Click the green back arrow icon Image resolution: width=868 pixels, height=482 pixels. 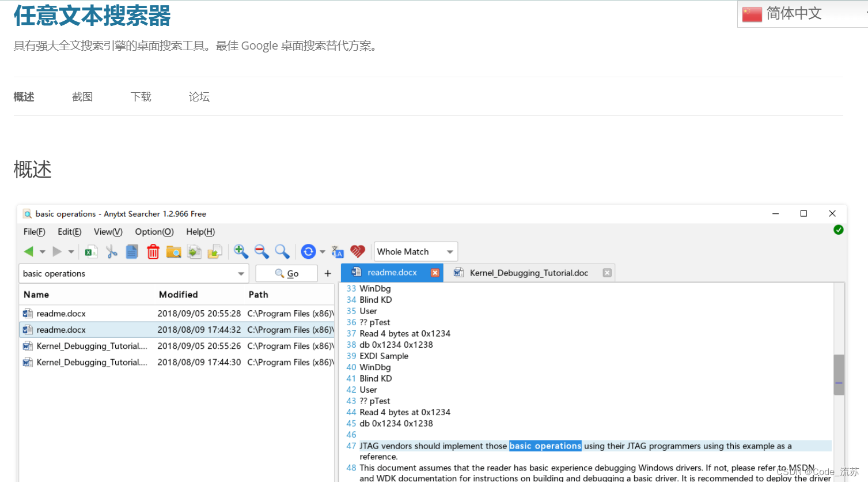[x=29, y=251]
